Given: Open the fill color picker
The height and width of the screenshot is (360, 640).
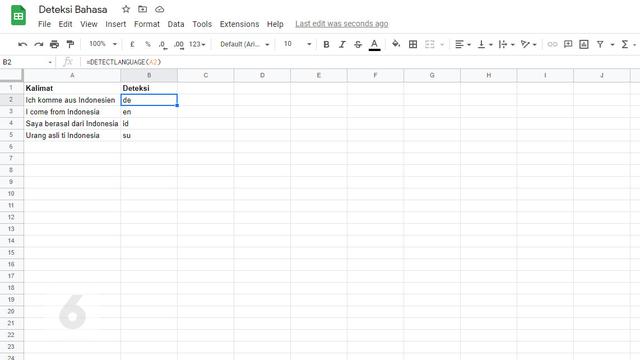Looking at the screenshot, I should coord(396,44).
